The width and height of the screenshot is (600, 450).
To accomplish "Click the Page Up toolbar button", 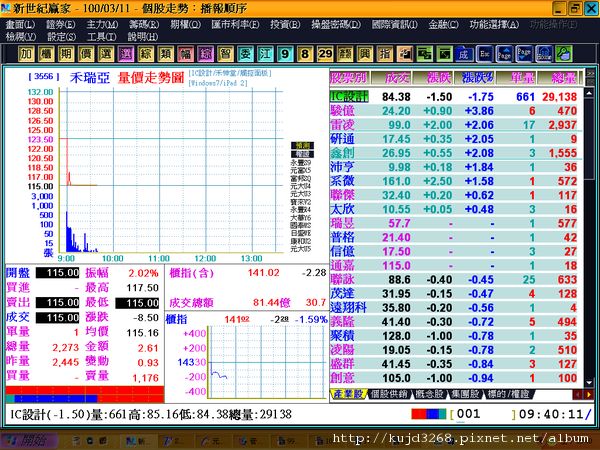I will tap(504, 54).
